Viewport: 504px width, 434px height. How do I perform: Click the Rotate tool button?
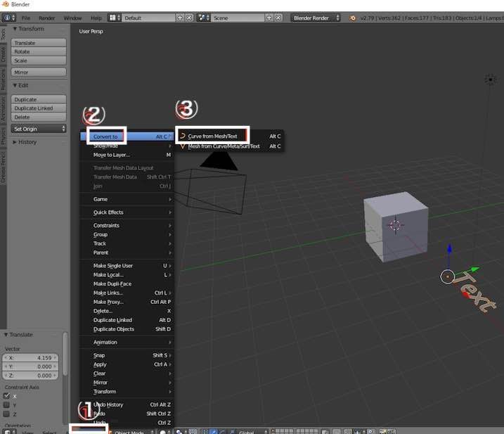tap(39, 51)
